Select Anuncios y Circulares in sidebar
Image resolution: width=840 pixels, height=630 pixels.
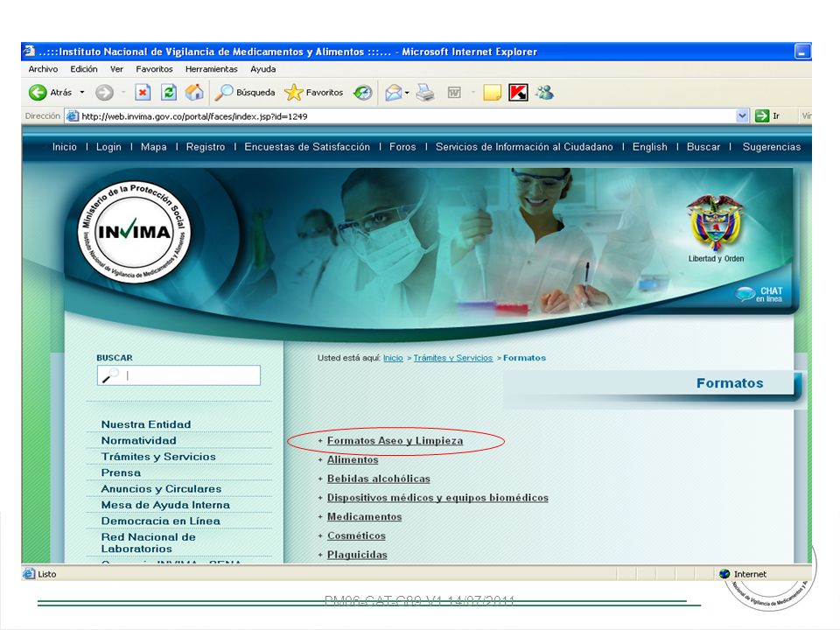click(x=161, y=488)
